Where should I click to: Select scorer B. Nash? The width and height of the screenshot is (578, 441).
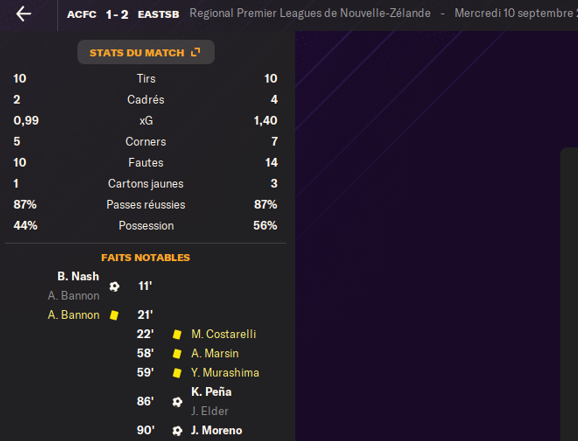click(x=78, y=276)
